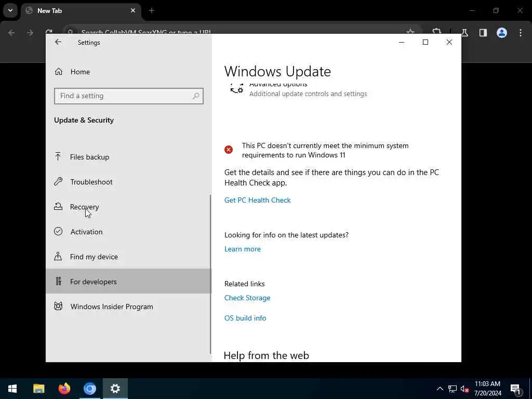Click the Troubleshoot wrench icon
This screenshot has width=532, height=399.
point(58,181)
